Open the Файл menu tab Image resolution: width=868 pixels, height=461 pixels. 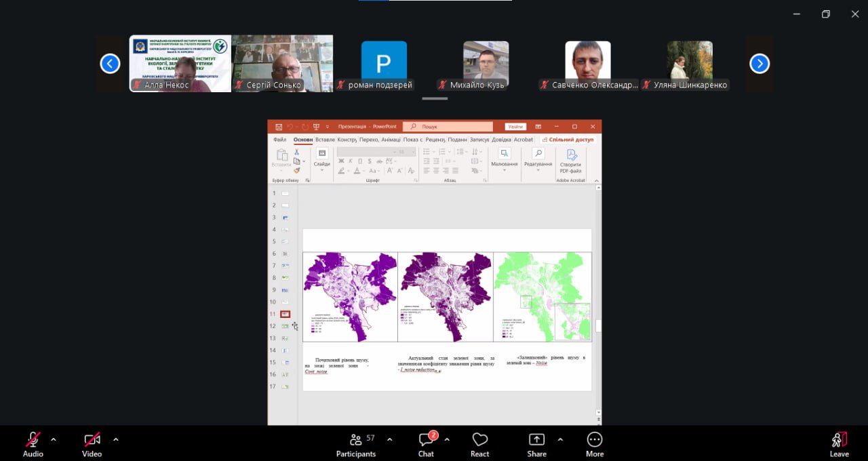click(x=279, y=140)
